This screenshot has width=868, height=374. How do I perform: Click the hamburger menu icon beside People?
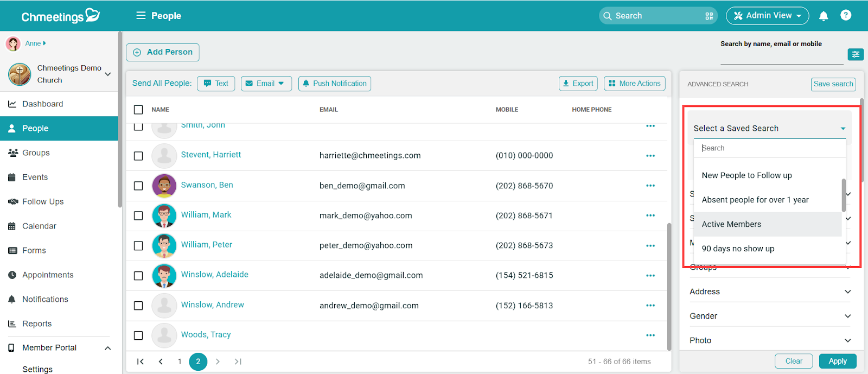click(x=141, y=16)
